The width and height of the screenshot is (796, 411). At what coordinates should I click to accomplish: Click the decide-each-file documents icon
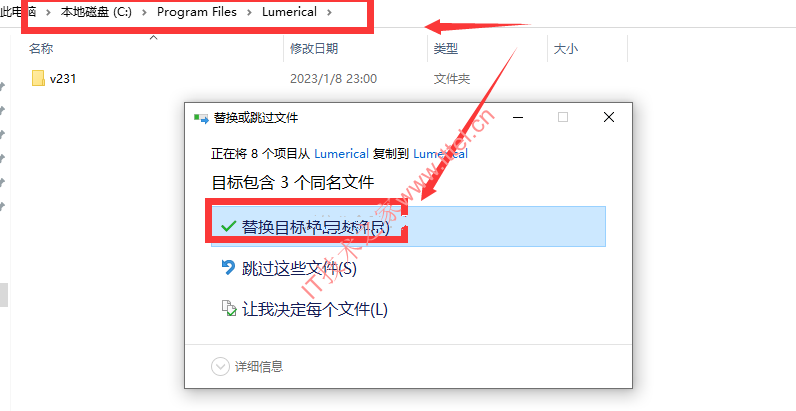click(229, 308)
